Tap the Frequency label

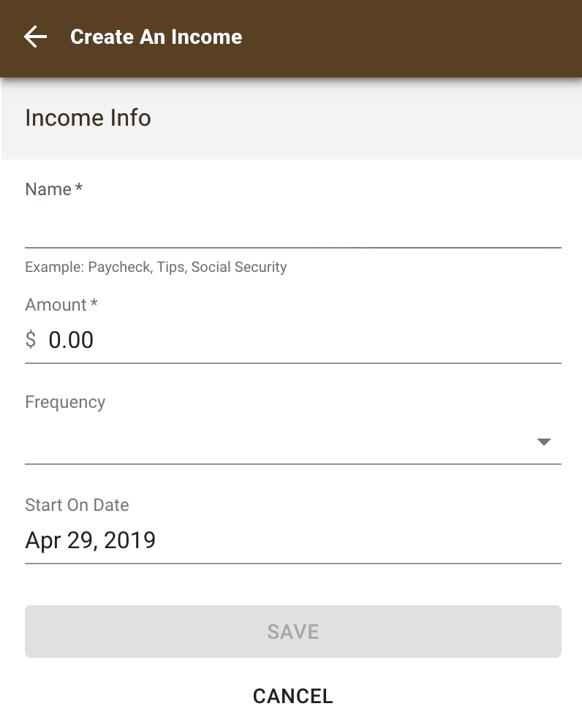65,402
